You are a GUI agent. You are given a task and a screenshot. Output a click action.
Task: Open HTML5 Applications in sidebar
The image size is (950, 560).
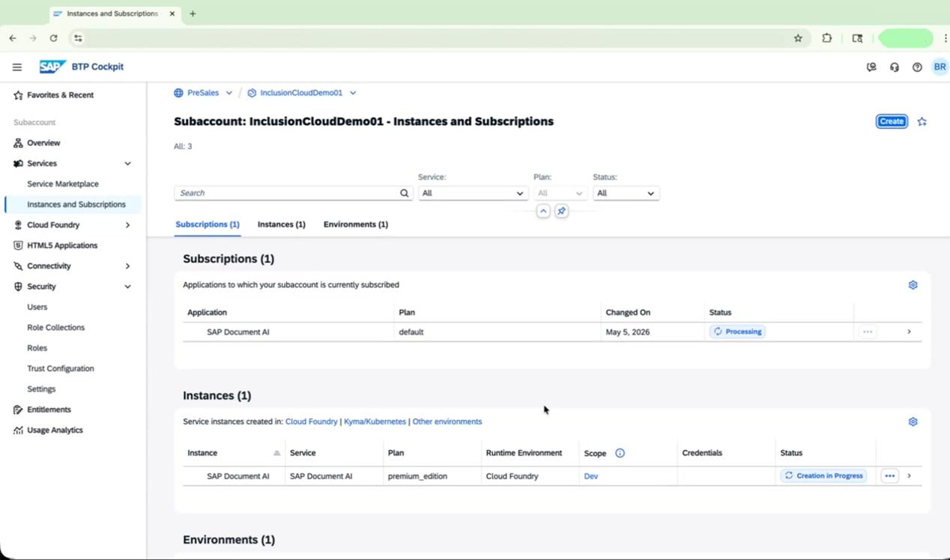(x=62, y=246)
